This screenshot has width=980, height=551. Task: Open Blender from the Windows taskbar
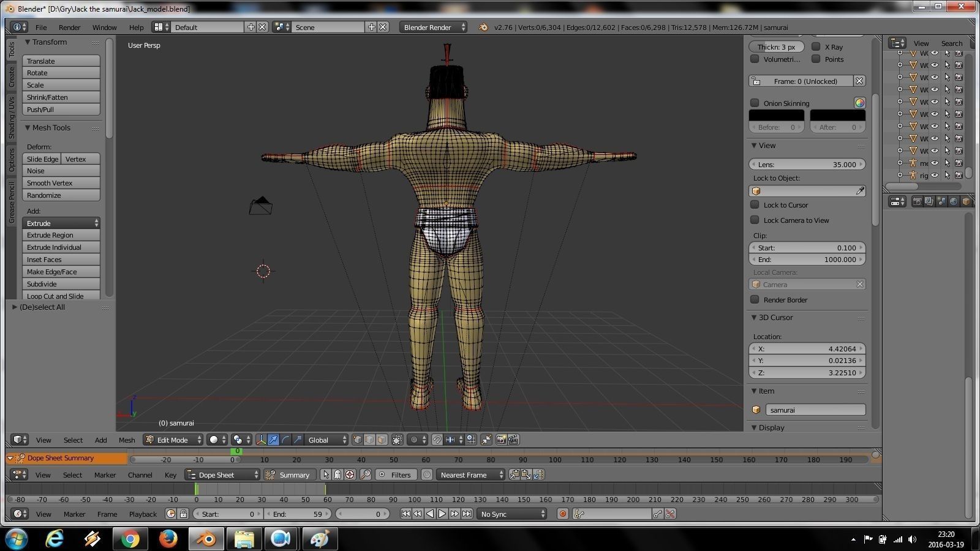tap(206, 539)
